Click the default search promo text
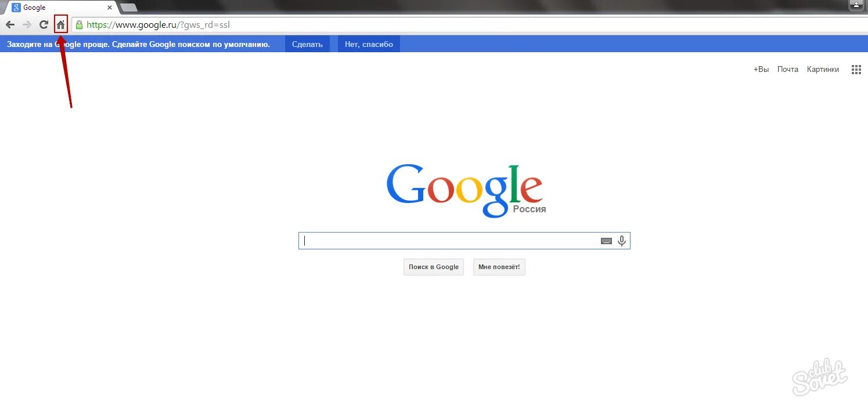This screenshot has height=417, width=868. 138,44
